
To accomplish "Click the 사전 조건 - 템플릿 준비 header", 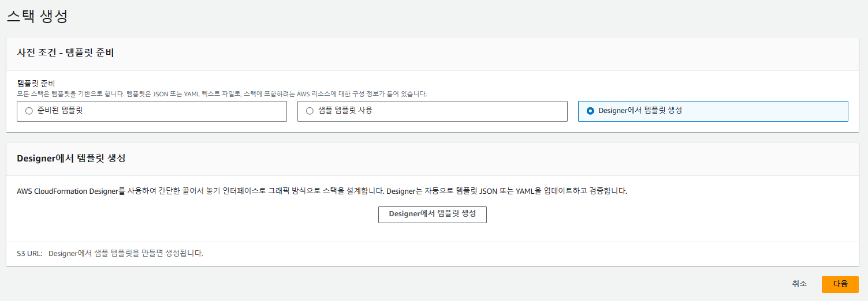I will tap(66, 53).
